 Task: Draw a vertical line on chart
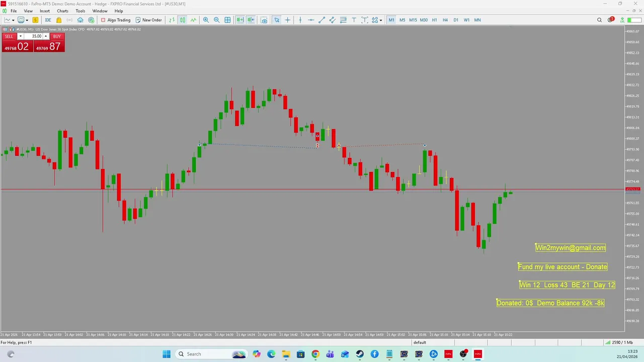coord(300,20)
